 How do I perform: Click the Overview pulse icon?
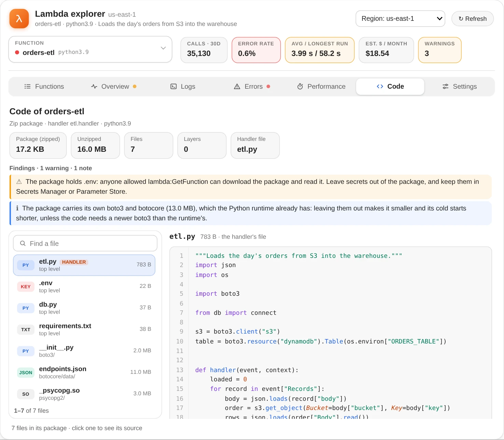pos(94,87)
